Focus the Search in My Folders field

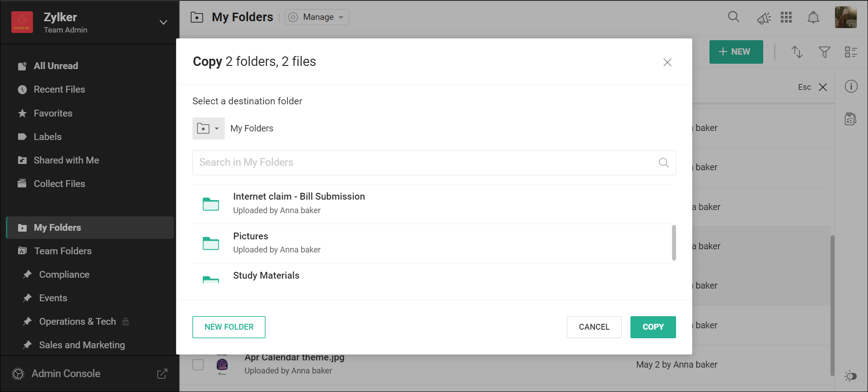coord(425,163)
